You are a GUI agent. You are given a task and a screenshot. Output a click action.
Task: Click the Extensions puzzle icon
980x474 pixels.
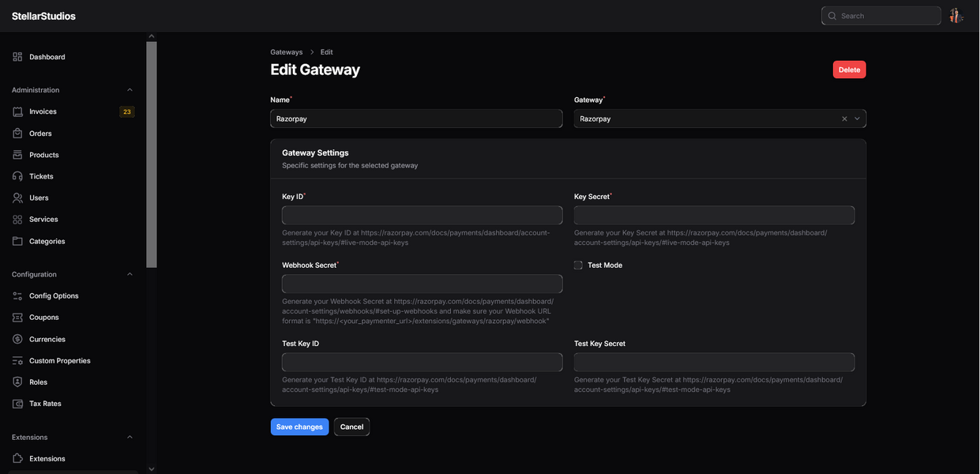[17, 458]
